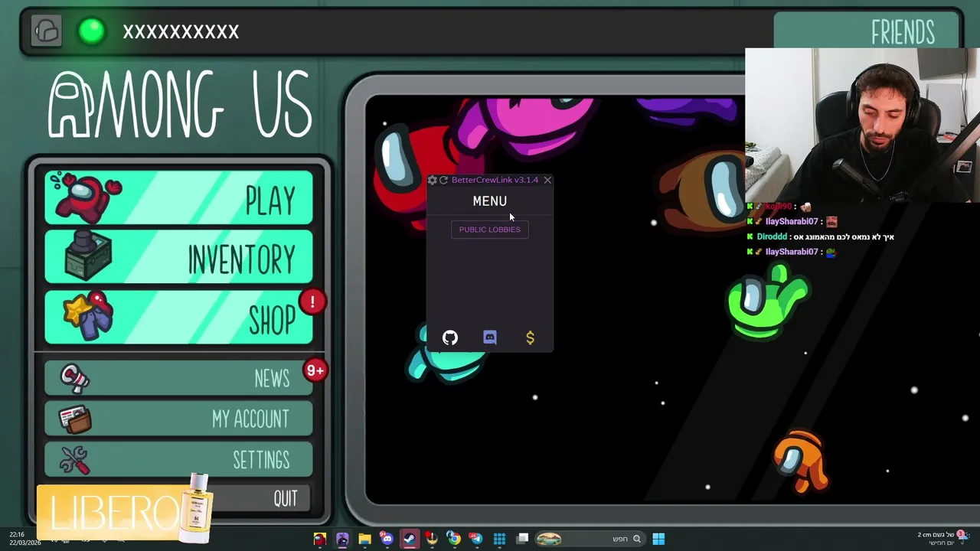This screenshot has height=551, width=980.
Task: Click the taskbar search box
Action: pos(590,539)
